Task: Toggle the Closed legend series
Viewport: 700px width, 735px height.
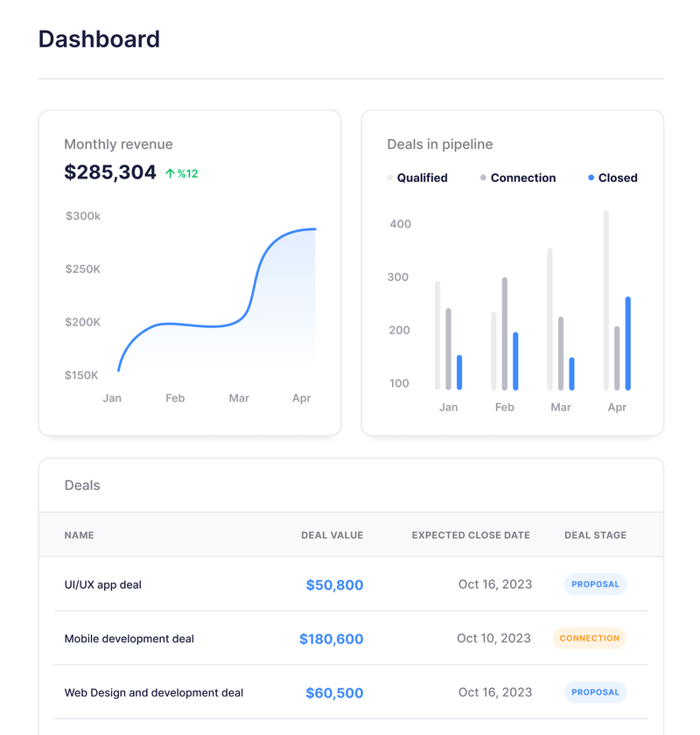Action: tap(612, 178)
